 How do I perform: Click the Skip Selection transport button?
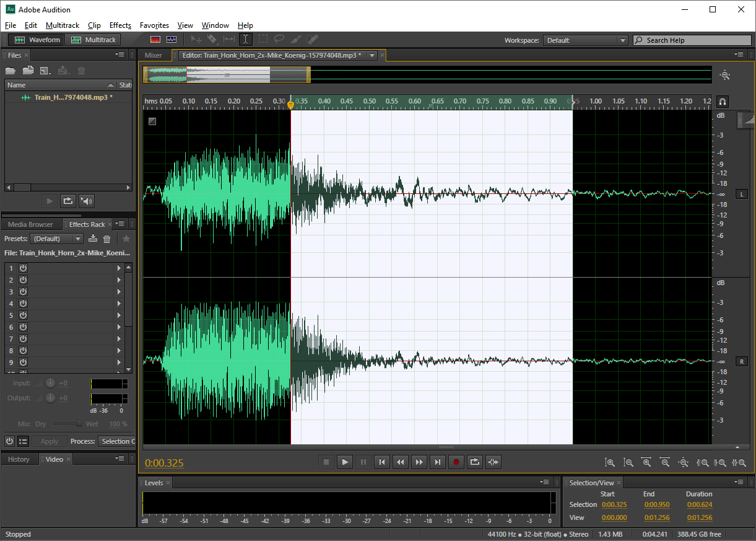point(493,462)
